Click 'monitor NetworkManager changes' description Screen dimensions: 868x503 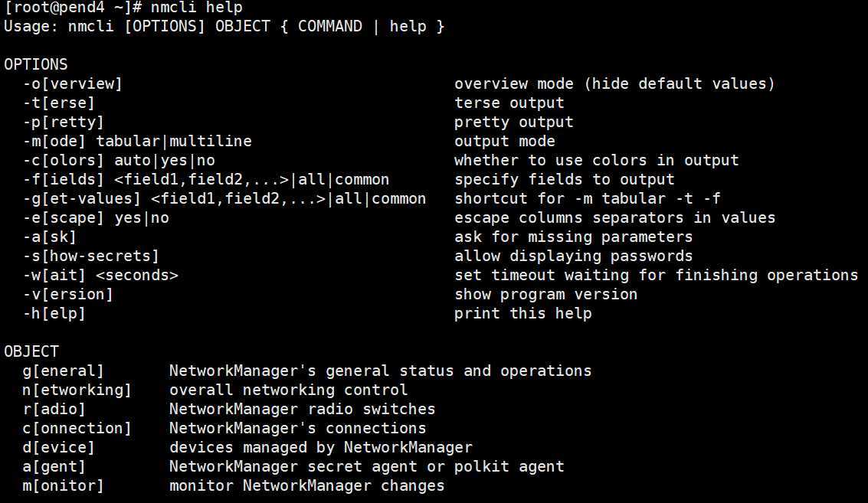(x=307, y=486)
